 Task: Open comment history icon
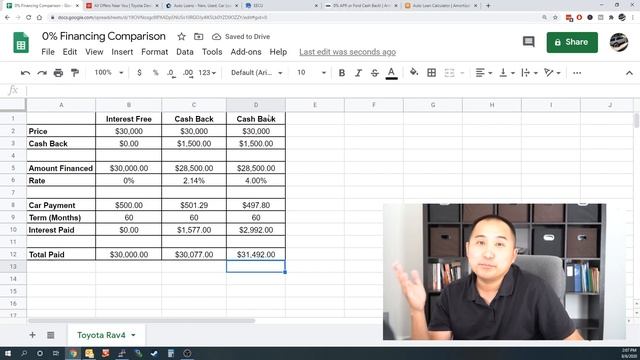[x=529, y=42]
